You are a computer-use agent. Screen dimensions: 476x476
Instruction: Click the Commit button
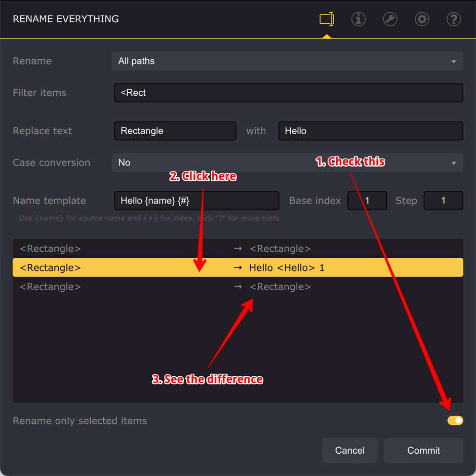tap(423, 450)
